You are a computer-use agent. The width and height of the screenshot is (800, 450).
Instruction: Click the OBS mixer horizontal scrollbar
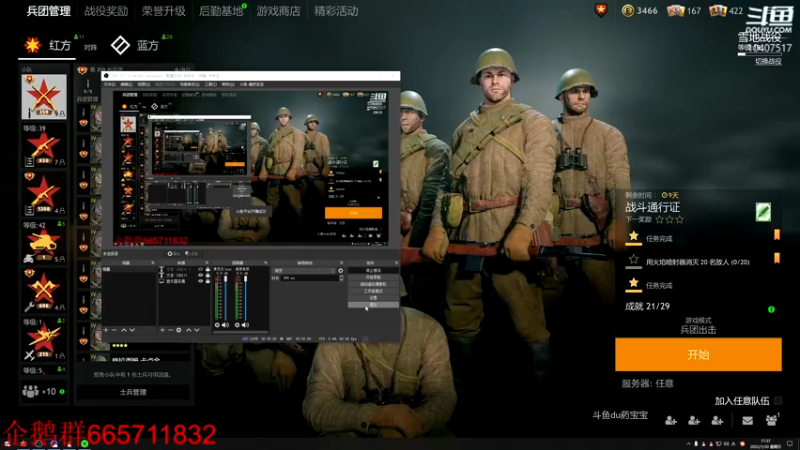(240, 332)
